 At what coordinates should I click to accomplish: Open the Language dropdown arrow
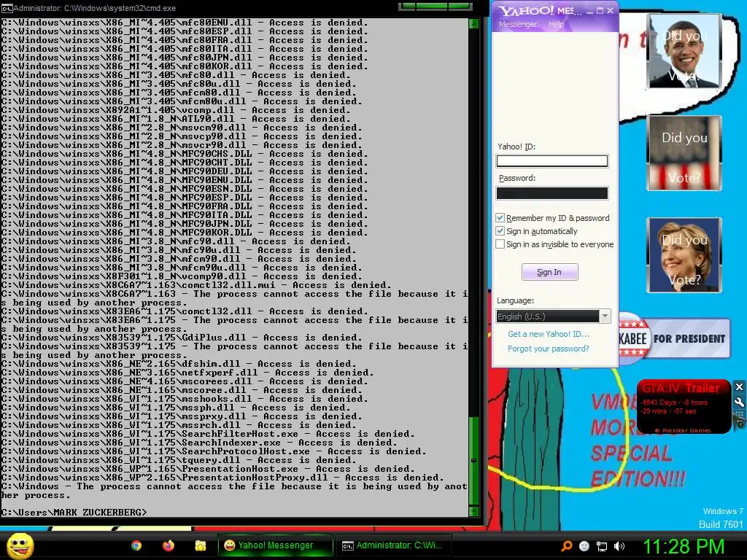[x=605, y=316]
